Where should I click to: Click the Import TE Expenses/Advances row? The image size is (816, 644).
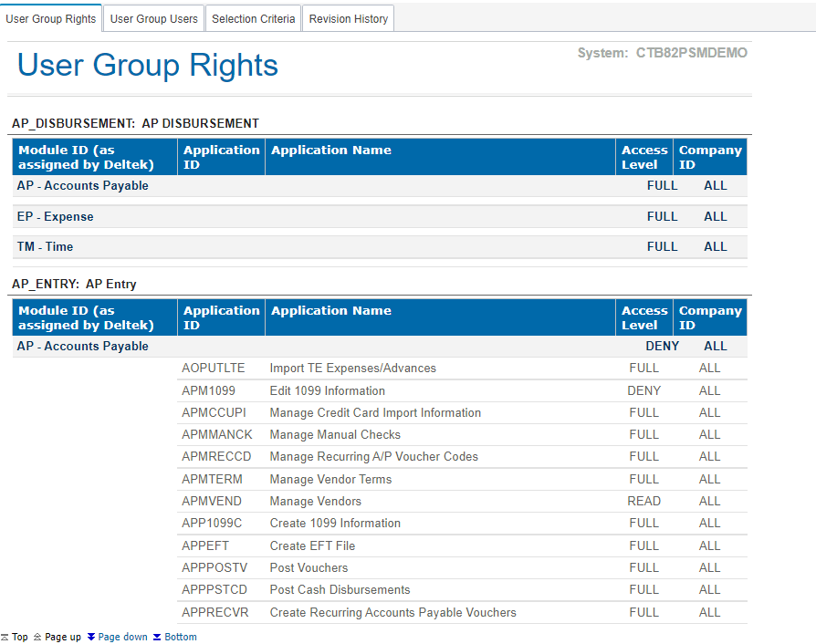tap(352, 369)
